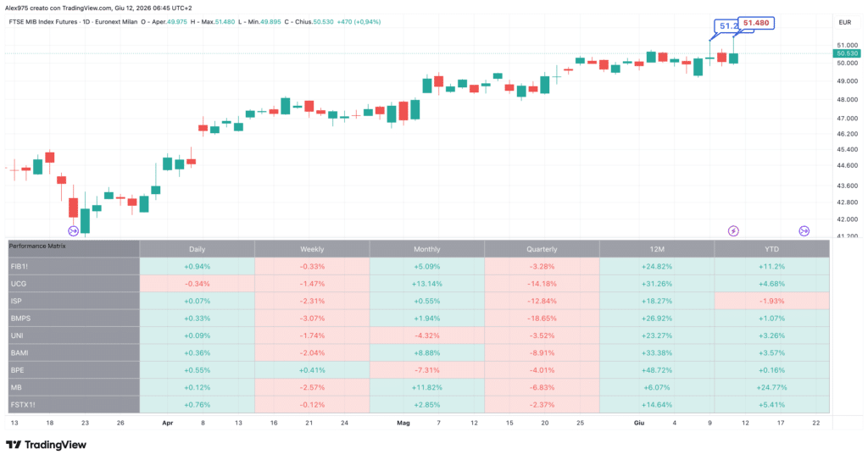Image resolution: width=868 pixels, height=460 pixels.
Task: Click the Apr label on time axis
Action: [x=168, y=423]
